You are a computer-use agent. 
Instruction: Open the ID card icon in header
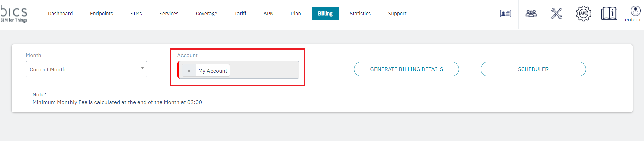coord(505,14)
